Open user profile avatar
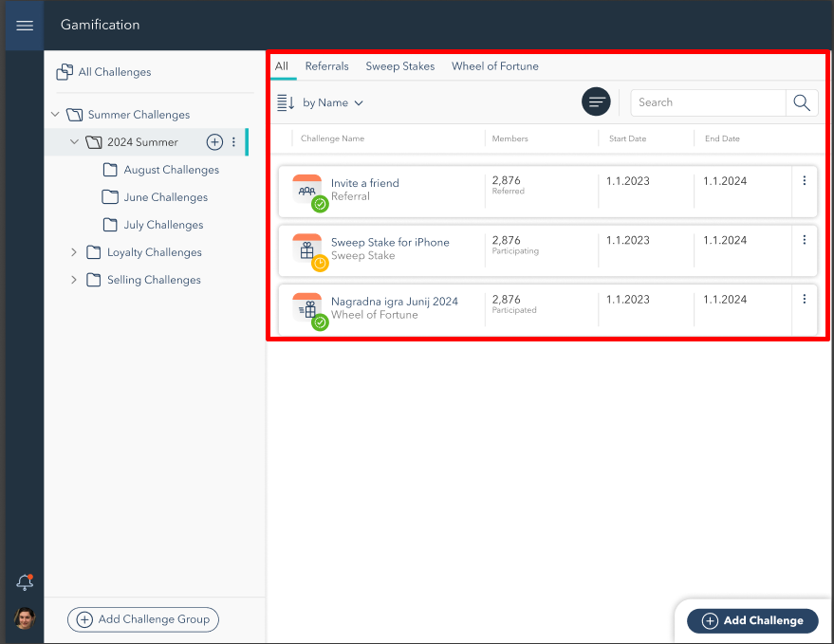The image size is (834, 644). (x=25, y=618)
